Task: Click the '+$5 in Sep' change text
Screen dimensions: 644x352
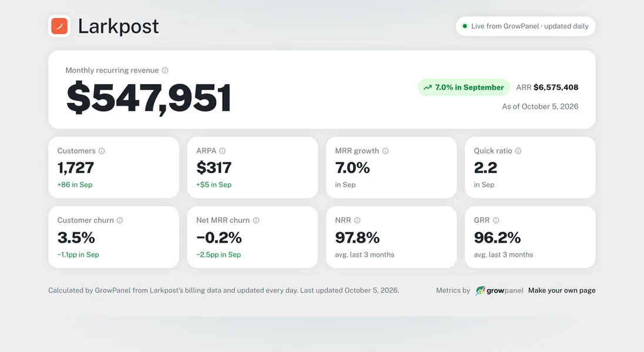Action: 214,185
